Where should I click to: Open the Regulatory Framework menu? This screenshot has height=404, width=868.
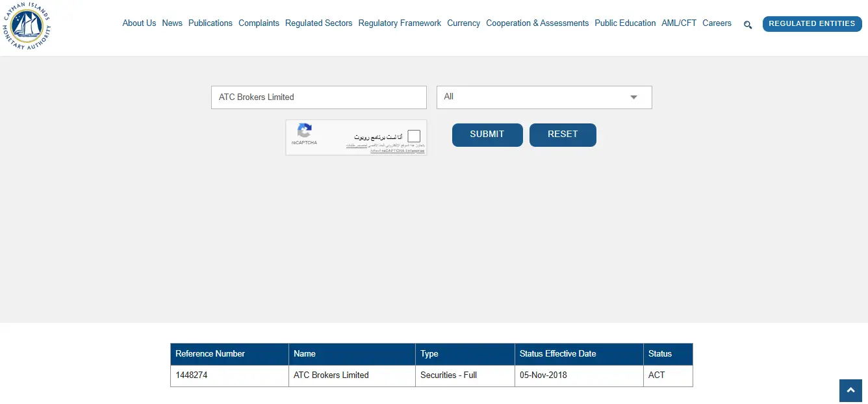pos(400,23)
